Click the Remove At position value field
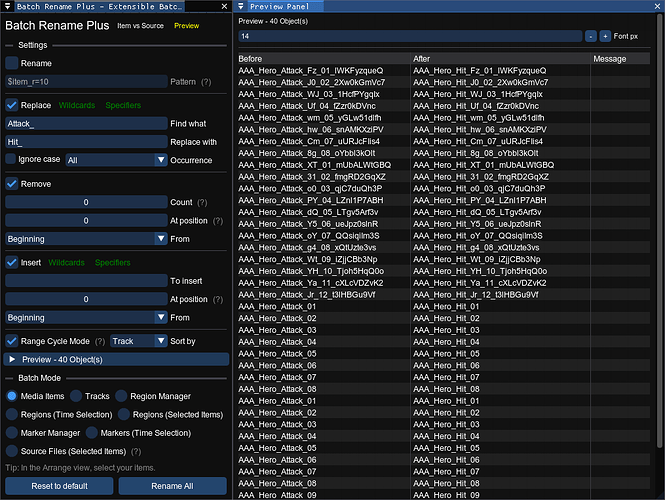The height and width of the screenshot is (500, 665). pyautogui.click(x=86, y=221)
